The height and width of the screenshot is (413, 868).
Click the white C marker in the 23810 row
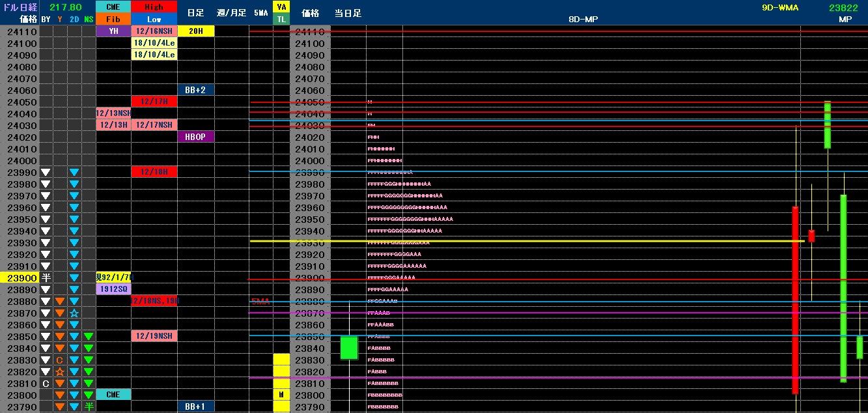click(x=46, y=384)
